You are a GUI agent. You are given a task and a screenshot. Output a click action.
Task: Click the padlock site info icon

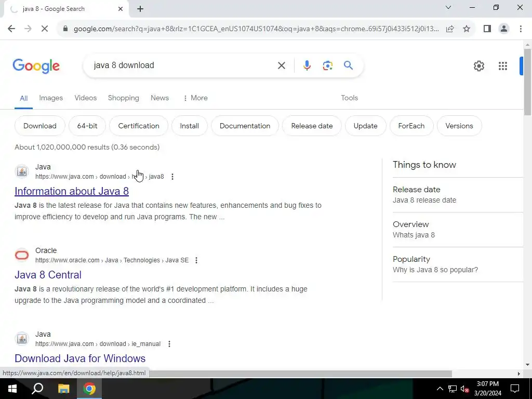pos(65,29)
